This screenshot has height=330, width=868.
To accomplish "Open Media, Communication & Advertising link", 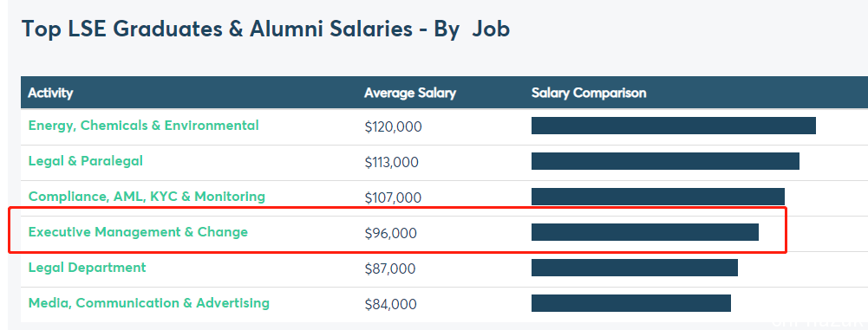I will pyautogui.click(x=149, y=303).
